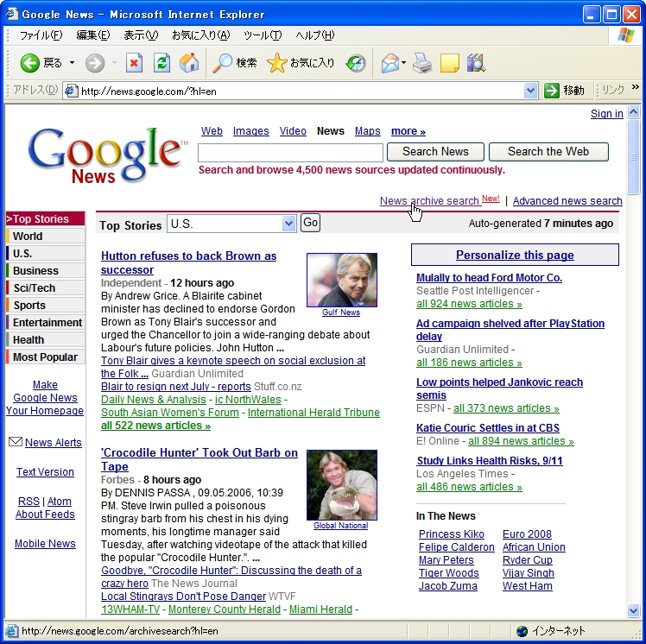Image resolution: width=646 pixels, height=644 pixels.
Task: Open the Text Version link
Action: pyautogui.click(x=45, y=472)
